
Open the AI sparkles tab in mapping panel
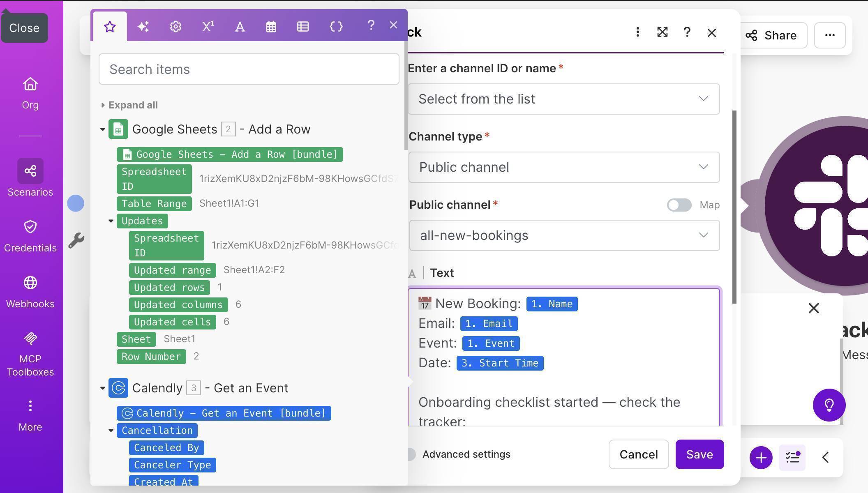[143, 26]
